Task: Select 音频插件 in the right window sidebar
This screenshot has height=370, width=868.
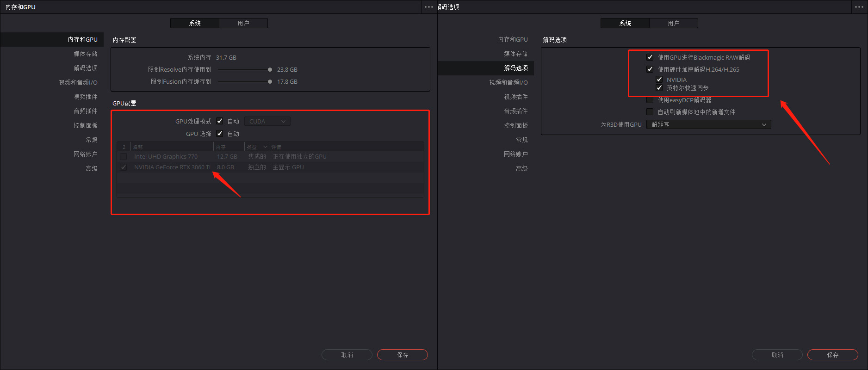Action: [x=516, y=111]
